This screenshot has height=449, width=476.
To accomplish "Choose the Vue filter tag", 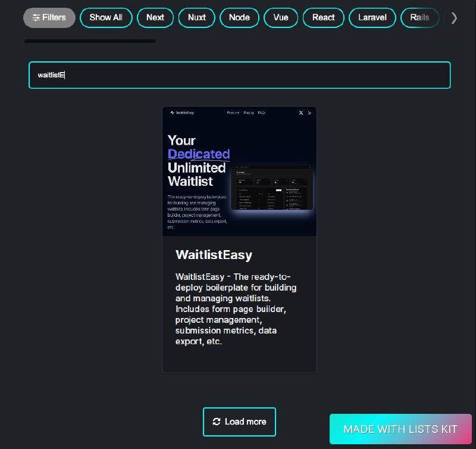I will point(281,18).
